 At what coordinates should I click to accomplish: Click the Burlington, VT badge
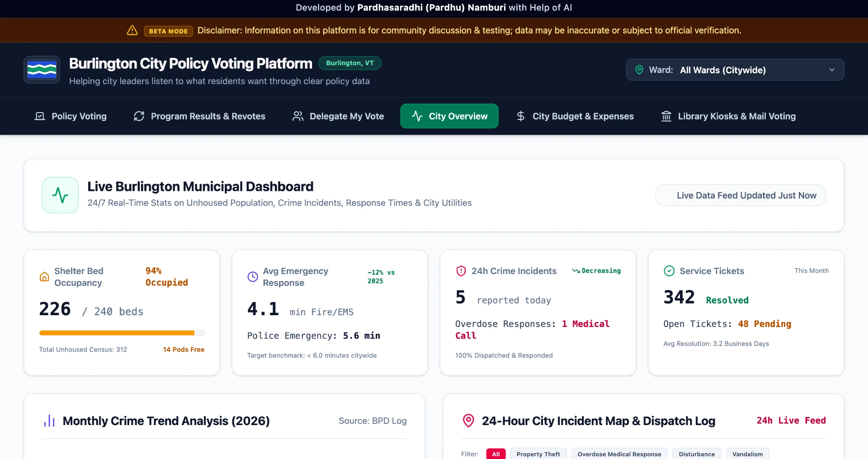click(x=350, y=63)
